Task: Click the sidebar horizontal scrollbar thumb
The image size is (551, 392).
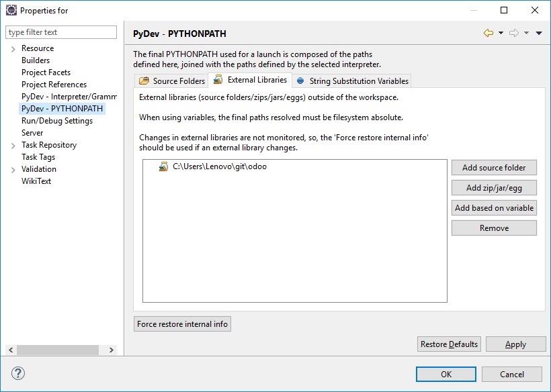Action: [58, 350]
